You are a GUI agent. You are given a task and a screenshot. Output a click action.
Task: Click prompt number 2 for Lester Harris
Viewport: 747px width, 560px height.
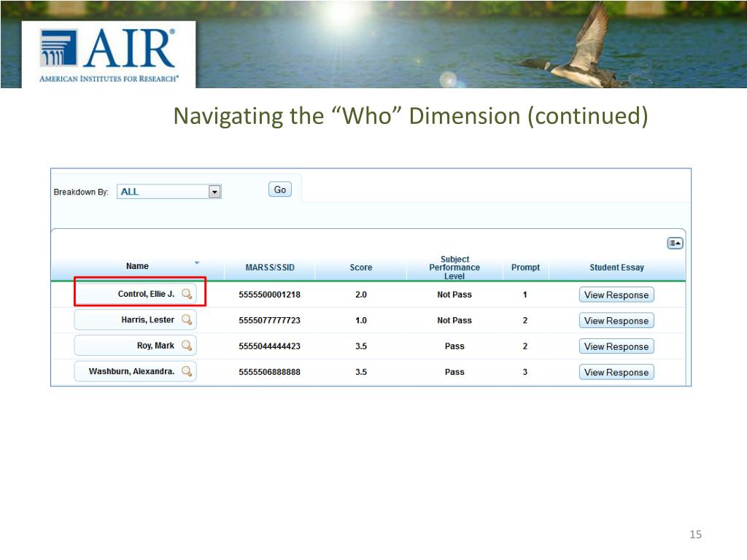click(x=525, y=320)
